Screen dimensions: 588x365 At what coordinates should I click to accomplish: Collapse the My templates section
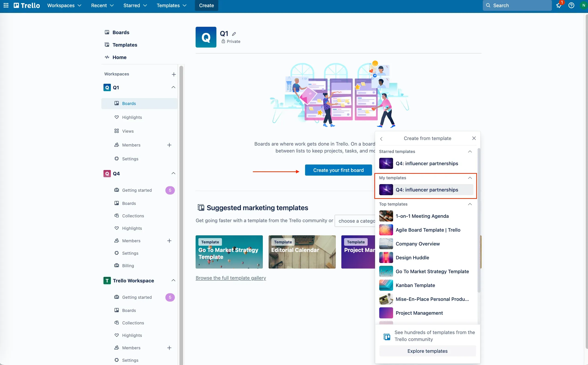click(x=470, y=178)
